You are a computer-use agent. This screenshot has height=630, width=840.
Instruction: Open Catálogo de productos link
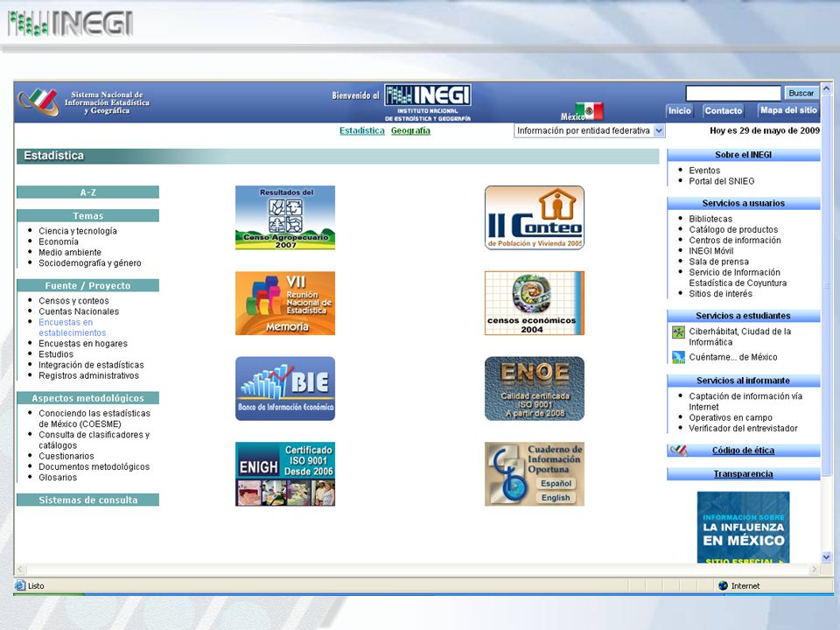(733, 229)
